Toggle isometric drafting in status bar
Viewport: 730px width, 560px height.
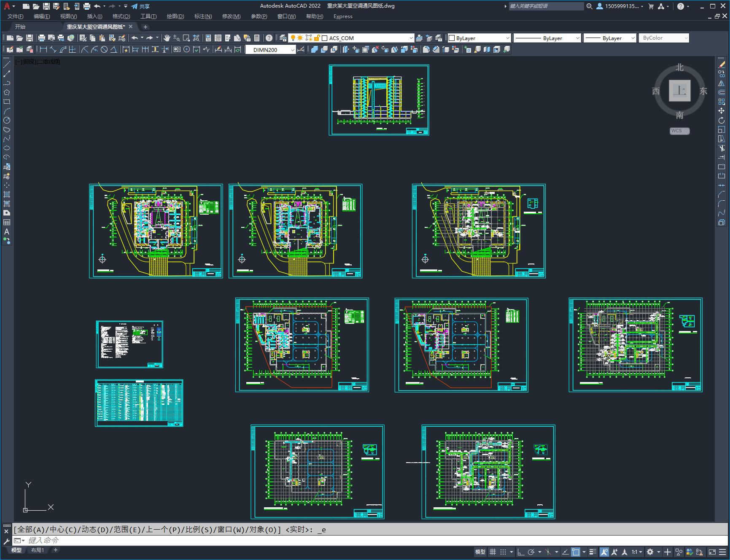pos(548,552)
